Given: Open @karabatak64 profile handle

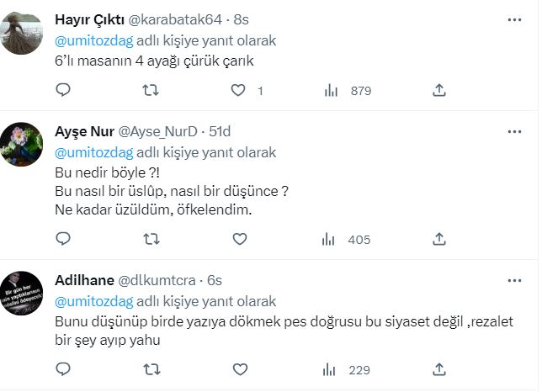Looking at the screenshot, I should 175,19.
